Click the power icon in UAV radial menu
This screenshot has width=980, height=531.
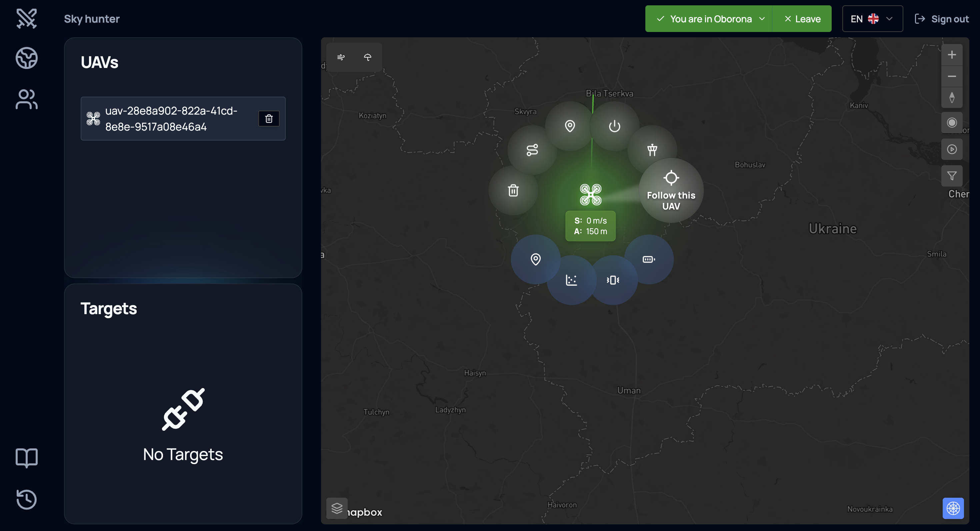point(614,126)
